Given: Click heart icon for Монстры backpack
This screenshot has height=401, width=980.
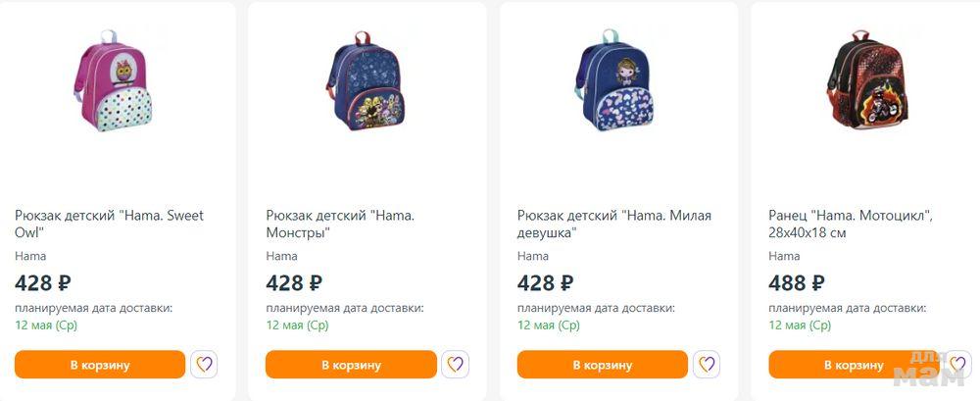Looking at the screenshot, I should (x=455, y=365).
